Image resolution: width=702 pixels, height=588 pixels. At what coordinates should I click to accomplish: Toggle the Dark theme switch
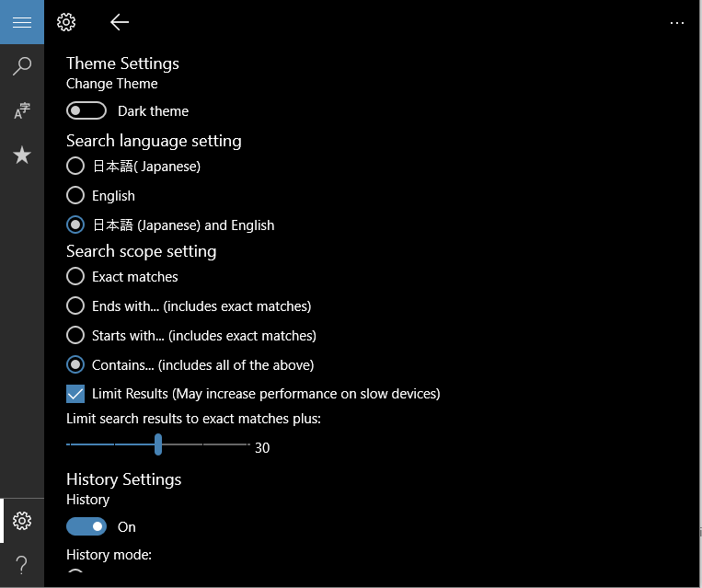pos(86,110)
